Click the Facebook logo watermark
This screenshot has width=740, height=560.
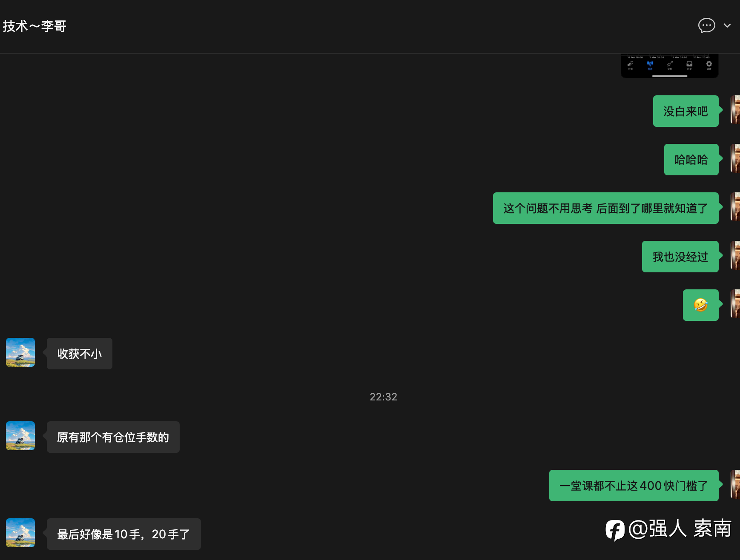[x=615, y=530]
